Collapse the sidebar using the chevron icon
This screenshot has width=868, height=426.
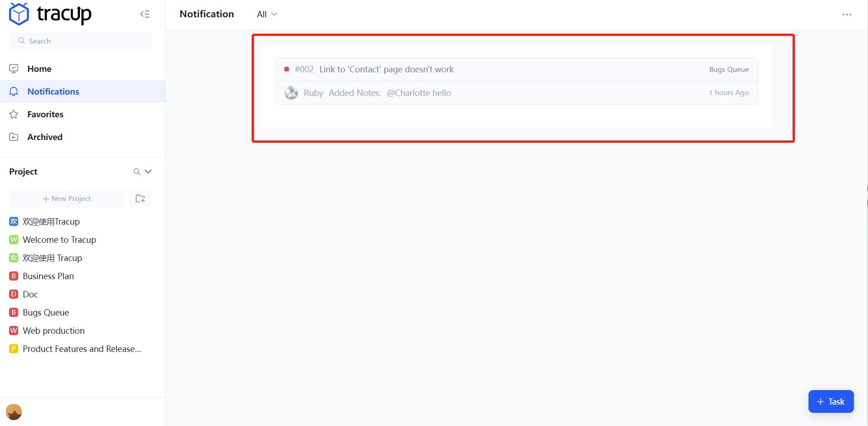click(x=145, y=14)
